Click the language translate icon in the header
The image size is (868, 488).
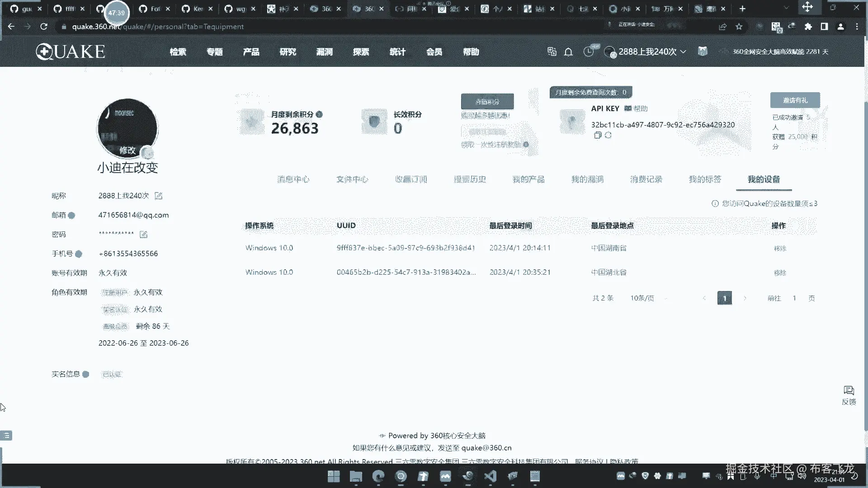click(x=552, y=52)
